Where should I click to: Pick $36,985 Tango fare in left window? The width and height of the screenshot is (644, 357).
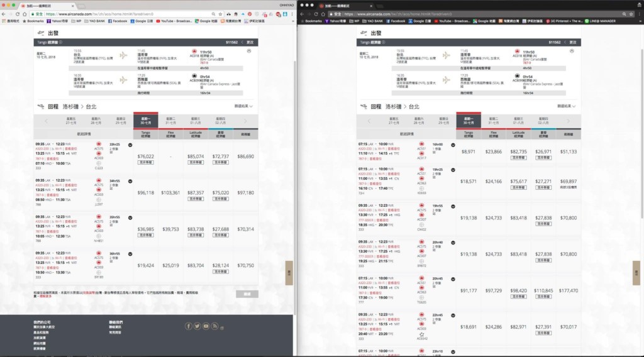(x=145, y=229)
